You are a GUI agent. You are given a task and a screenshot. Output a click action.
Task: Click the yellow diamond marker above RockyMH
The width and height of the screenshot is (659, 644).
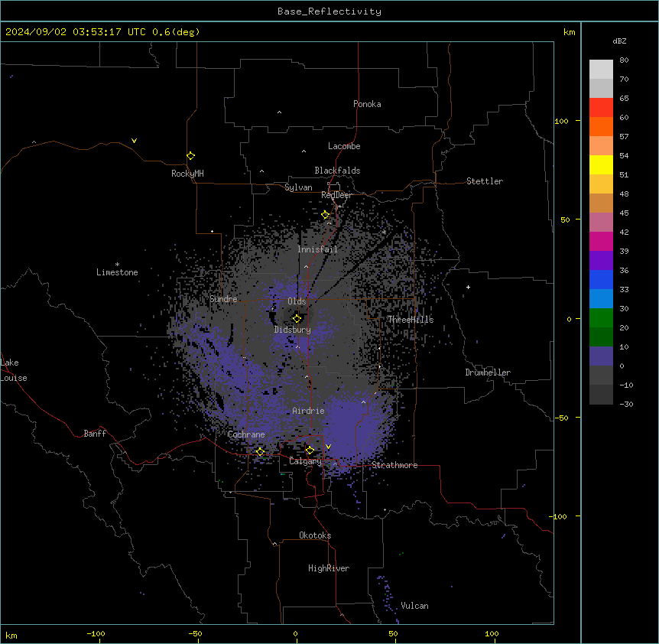tap(190, 156)
